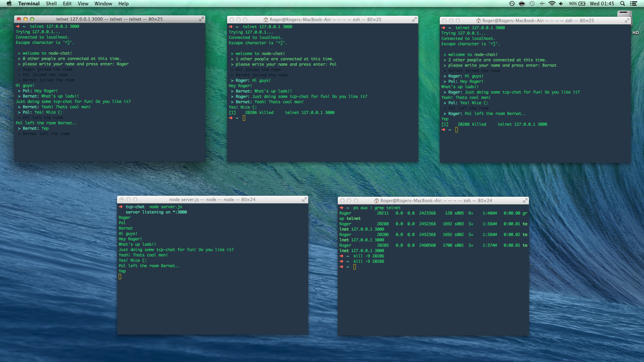
Task: Open the View menu
Action: click(x=83, y=4)
